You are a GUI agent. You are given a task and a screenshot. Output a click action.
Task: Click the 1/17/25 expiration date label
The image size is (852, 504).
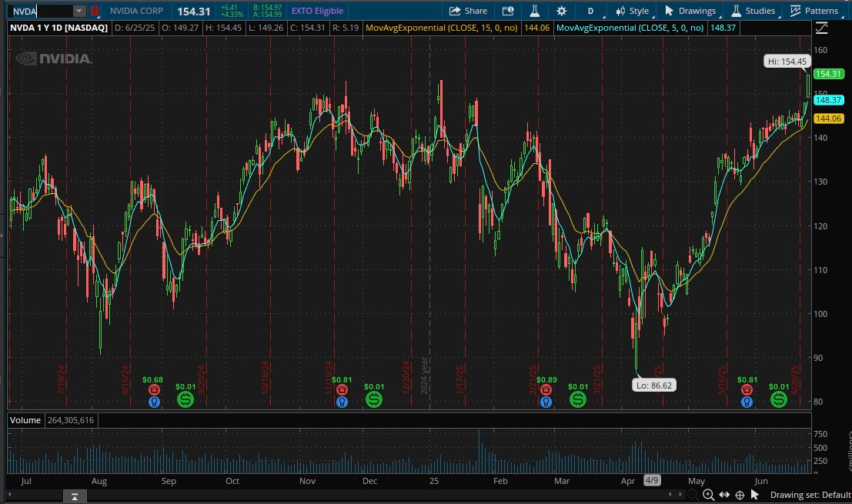pyautogui.click(x=459, y=379)
